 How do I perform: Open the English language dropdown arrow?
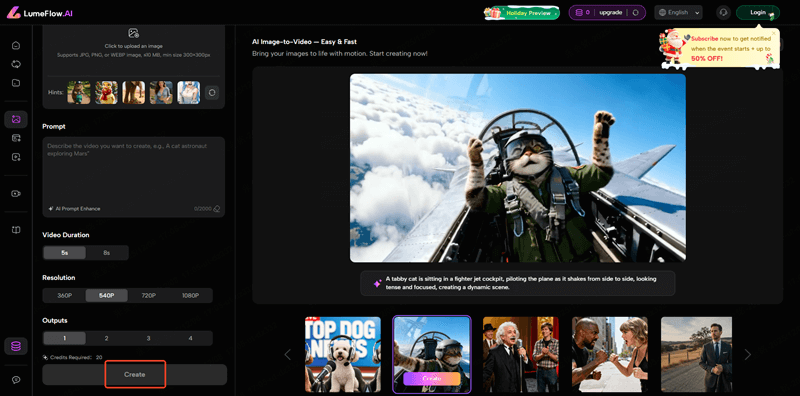[697, 13]
